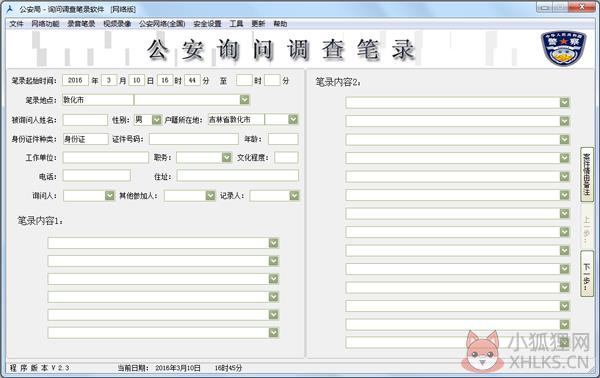Click the empty end hour field after 至
The height and width of the screenshot is (378, 600).
coord(244,80)
